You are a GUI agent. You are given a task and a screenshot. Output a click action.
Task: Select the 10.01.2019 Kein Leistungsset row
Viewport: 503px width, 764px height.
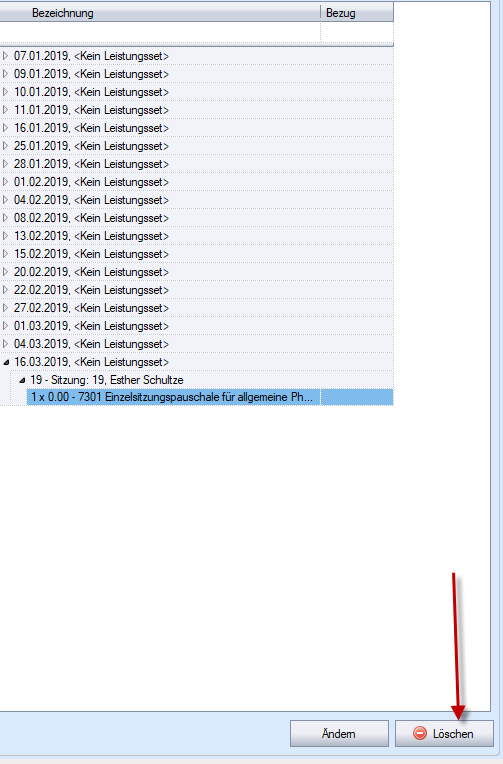tap(196, 92)
